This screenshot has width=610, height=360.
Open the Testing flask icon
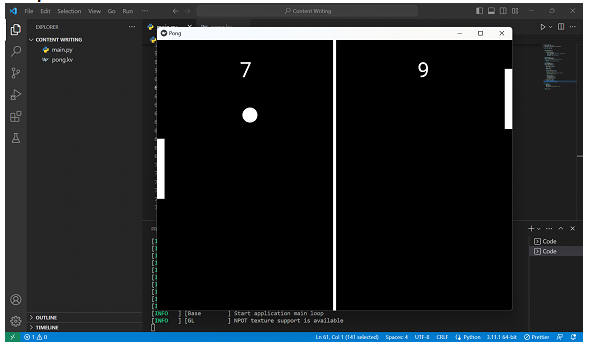(16, 138)
